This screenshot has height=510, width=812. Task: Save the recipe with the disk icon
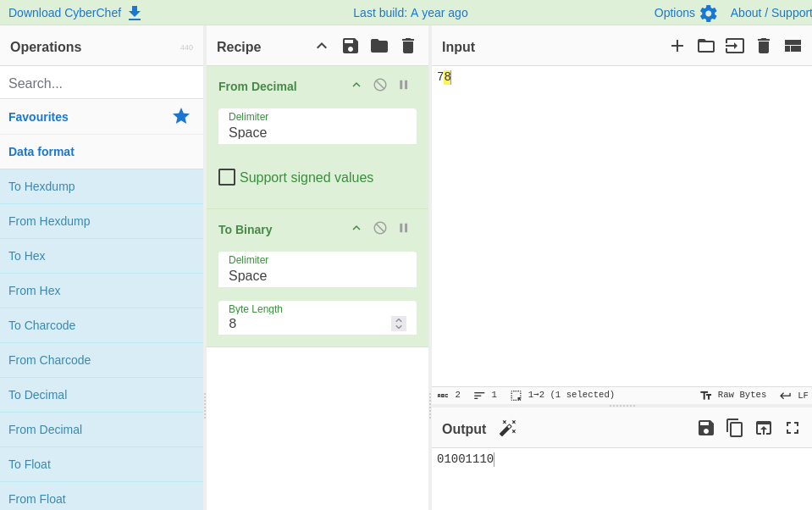(351, 46)
